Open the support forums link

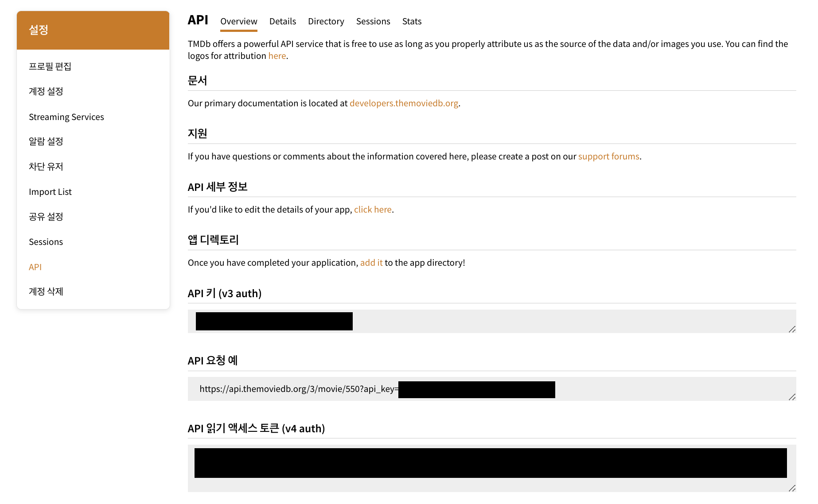click(x=609, y=156)
